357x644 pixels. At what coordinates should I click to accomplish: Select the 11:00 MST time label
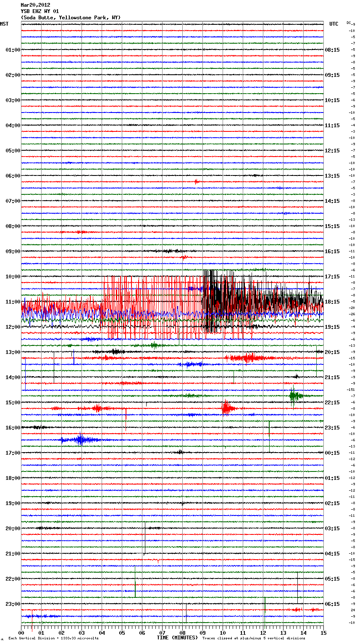13,302
